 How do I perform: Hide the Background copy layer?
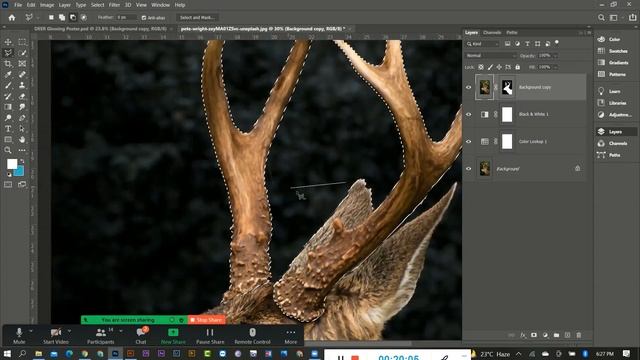469,87
